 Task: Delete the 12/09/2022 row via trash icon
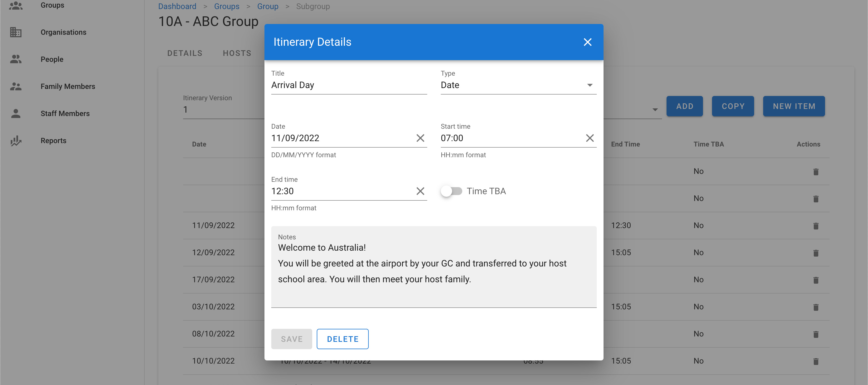click(x=815, y=253)
